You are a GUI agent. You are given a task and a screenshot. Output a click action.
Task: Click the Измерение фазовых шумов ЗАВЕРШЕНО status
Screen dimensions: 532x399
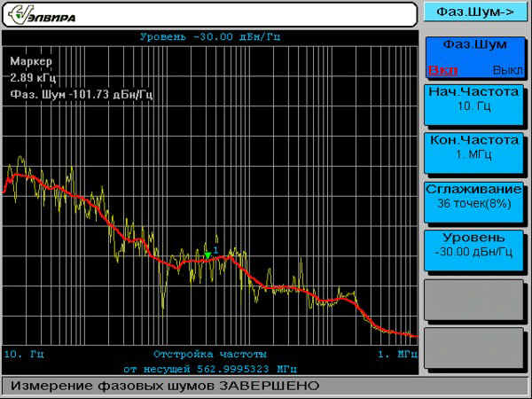click(x=165, y=386)
